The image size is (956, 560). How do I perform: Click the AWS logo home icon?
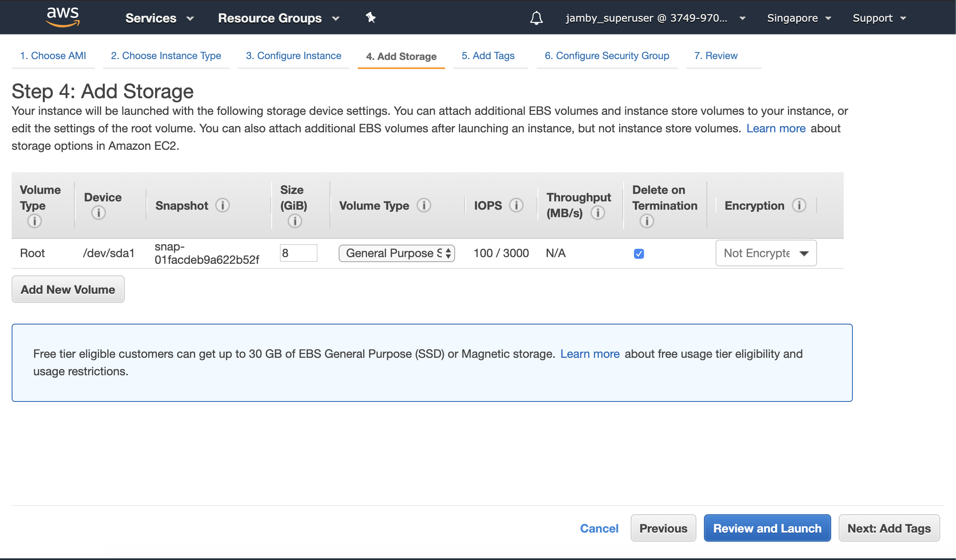[x=63, y=17]
